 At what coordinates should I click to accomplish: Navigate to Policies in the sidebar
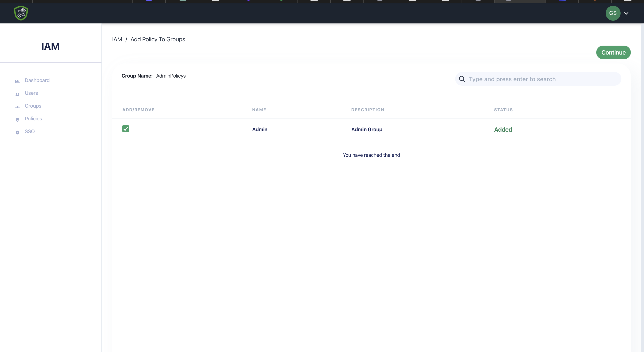click(33, 118)
